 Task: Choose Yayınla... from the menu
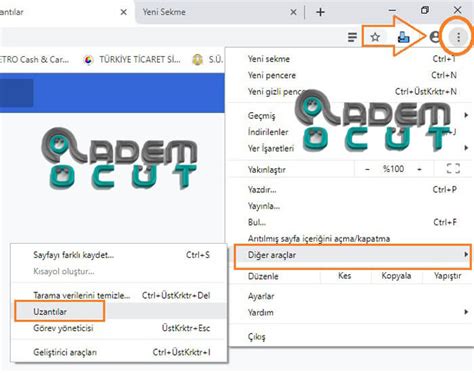pos(350,206)
